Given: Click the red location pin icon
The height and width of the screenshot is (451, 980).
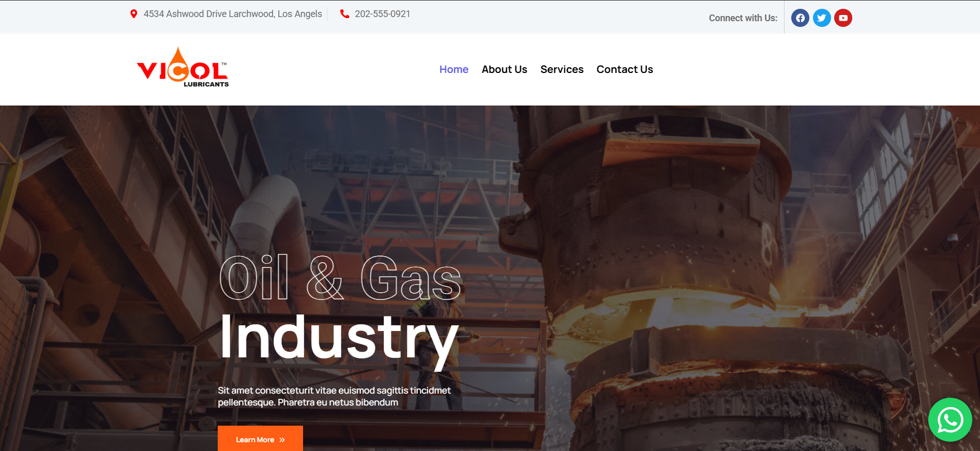Looking at the screenshot, I should [133, 14].
